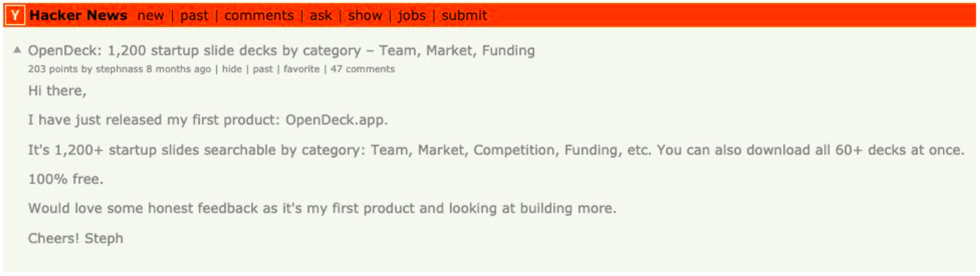Open the 8 months ago timestamp link
The height and width of the screenshot is (276, 980).
[179, 69]
